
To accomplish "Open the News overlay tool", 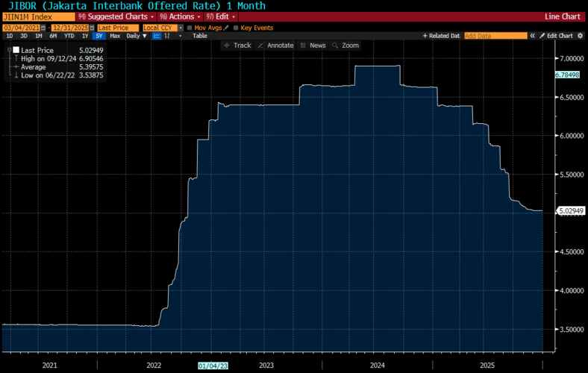I will pos(313,46).
